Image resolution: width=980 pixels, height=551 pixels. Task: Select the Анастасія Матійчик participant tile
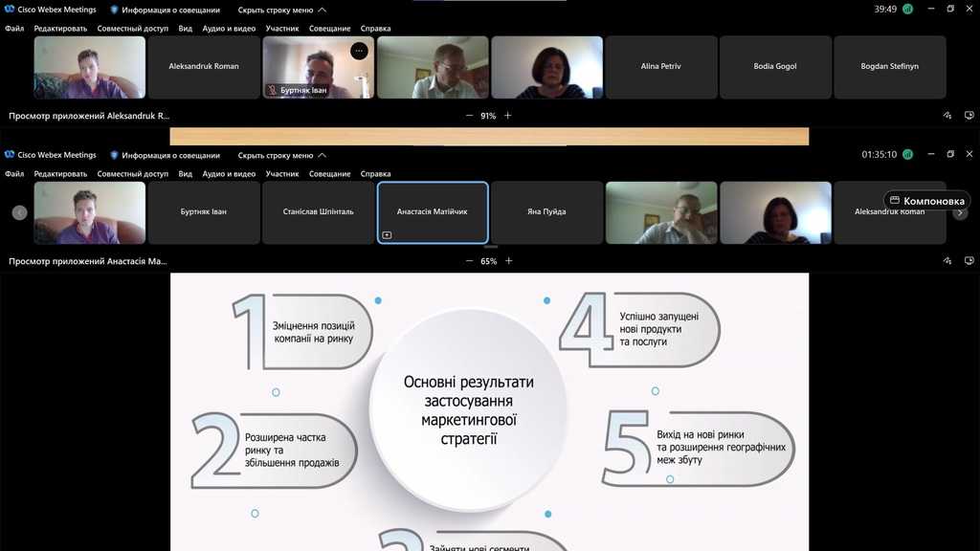click(x=433, y=212)
